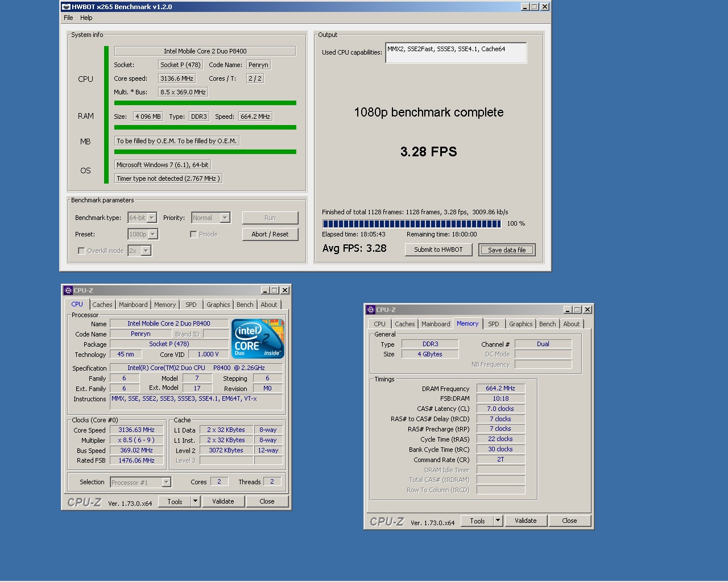Open the Preset 1080p dropdown
Screen dimensions: 728x582
(153, 234)
